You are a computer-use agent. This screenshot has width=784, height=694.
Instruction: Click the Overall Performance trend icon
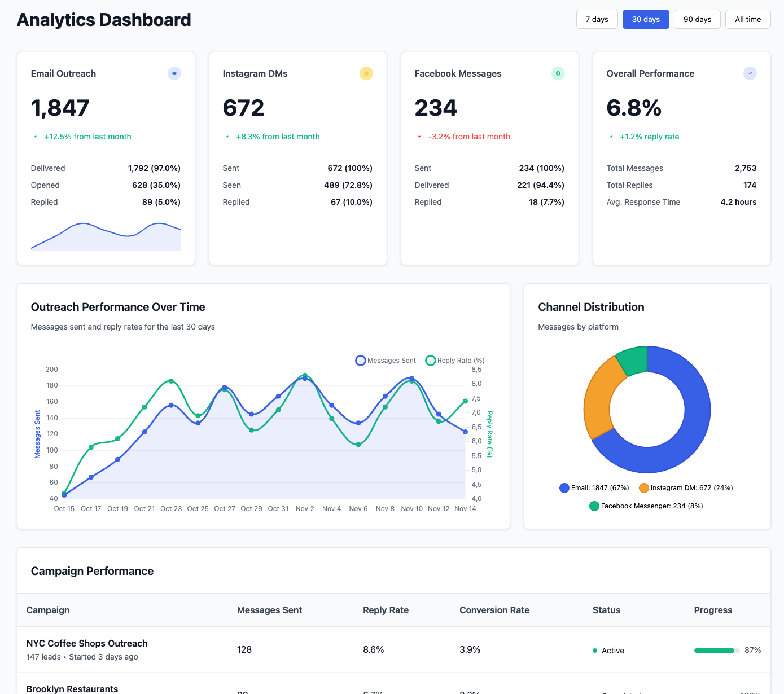tap(750, 73)
